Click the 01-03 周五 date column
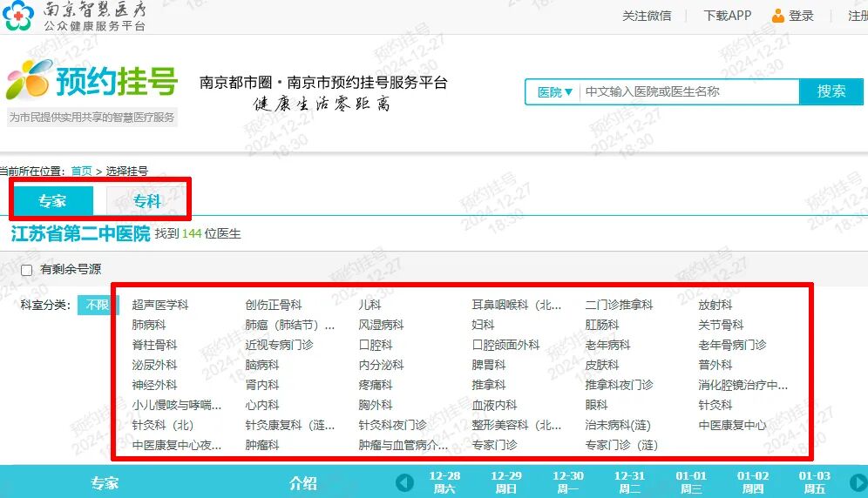Viewport: 868px width, 498px height. point(814,482)
